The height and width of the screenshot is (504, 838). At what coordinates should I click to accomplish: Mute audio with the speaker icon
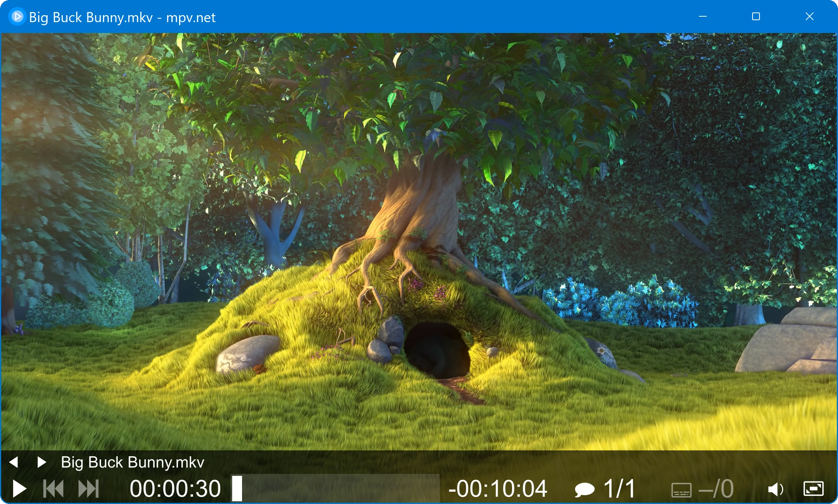pyautogui.click(x=775, y=489)
